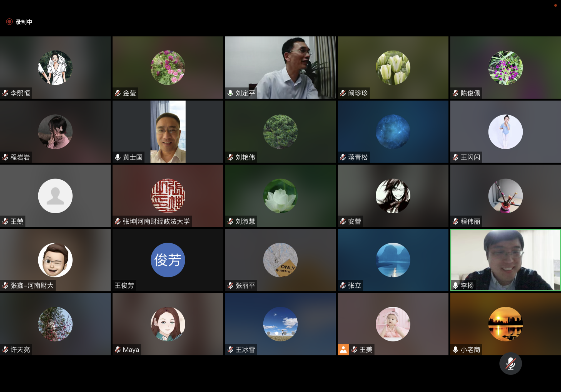Screen dimensions: 561x392
Task: Select 王兢's default gray avatar
Action: [x=55, y=196]
